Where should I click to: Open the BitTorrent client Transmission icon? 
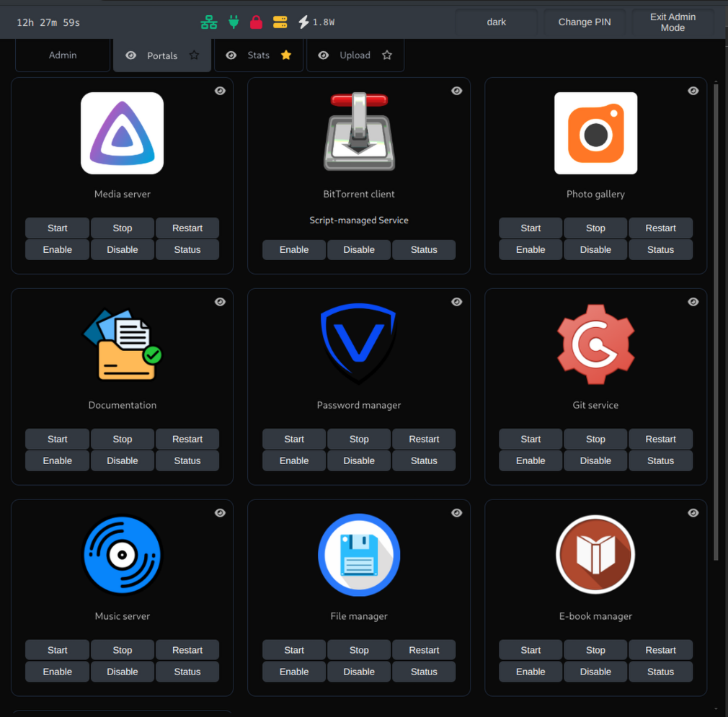(359, 131)
